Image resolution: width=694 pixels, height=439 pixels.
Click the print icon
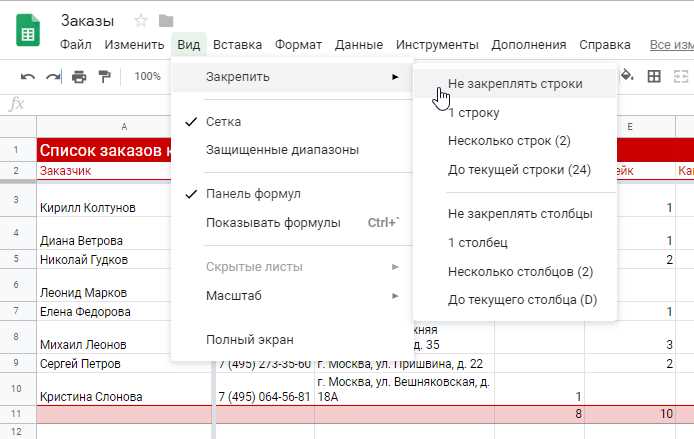pos(79,76)
